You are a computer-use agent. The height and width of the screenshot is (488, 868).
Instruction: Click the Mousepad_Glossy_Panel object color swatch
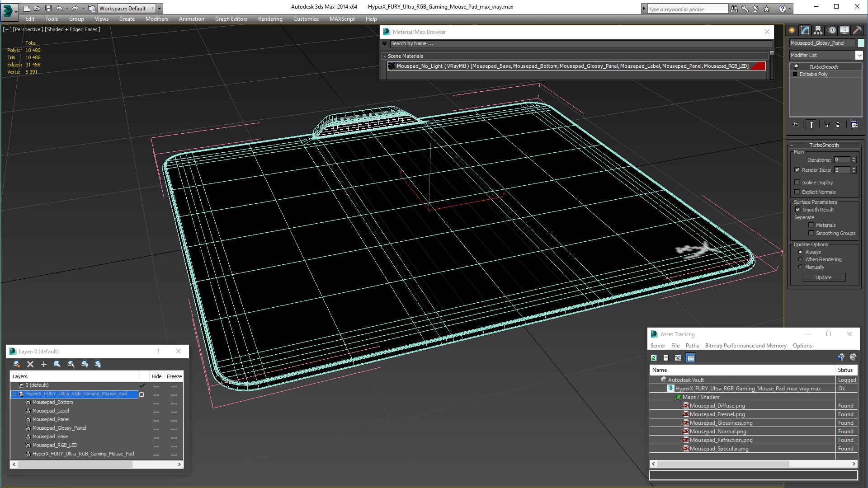tap(861, 43)
